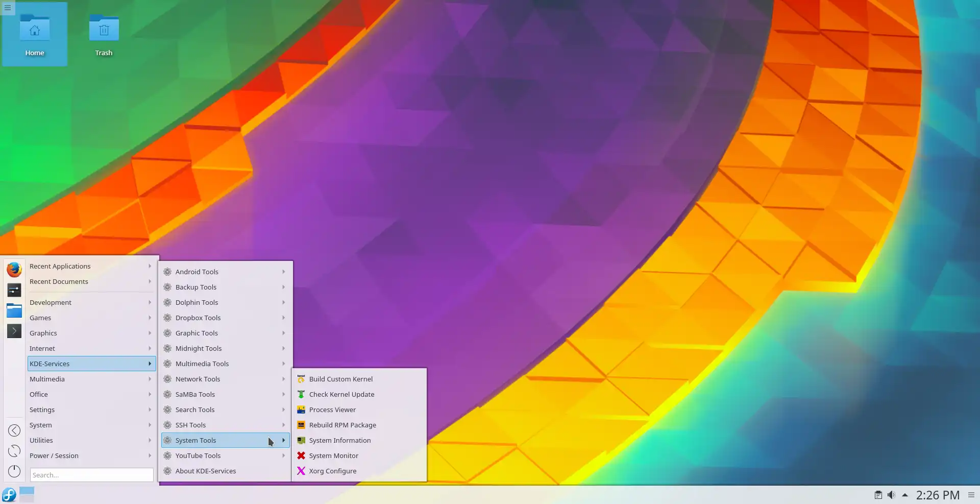Open the terminal icon in favorites sidebar
Viewport: 980px width, 504px height.
[x=14, y=331]
